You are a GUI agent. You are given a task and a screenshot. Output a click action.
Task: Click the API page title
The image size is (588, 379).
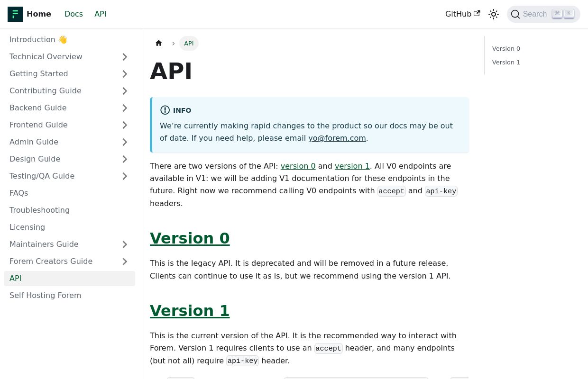(x=171, y=72)
